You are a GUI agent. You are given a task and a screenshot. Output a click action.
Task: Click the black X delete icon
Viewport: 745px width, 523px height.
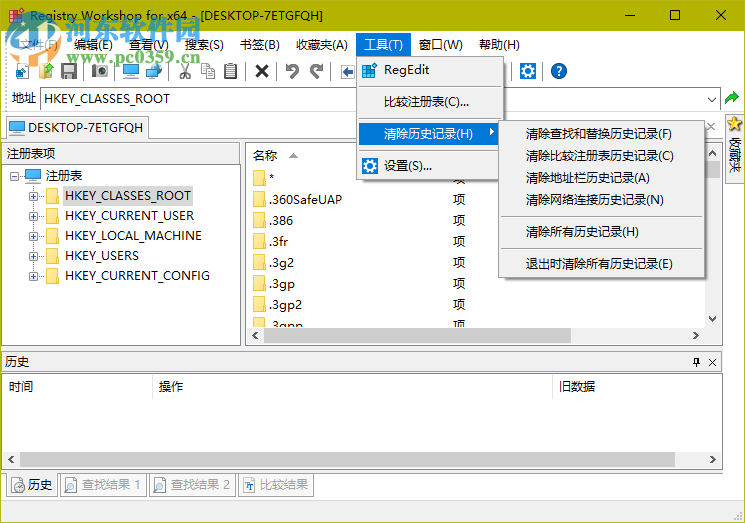[x=262, y=71]
